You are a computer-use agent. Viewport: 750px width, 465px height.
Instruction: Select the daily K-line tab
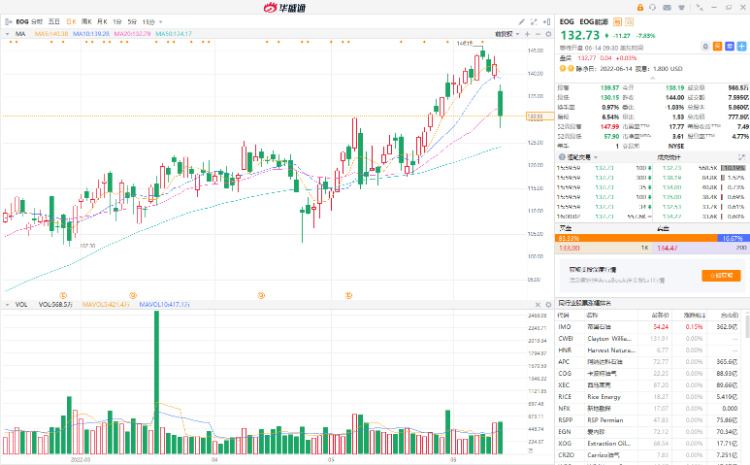point(71,22)
